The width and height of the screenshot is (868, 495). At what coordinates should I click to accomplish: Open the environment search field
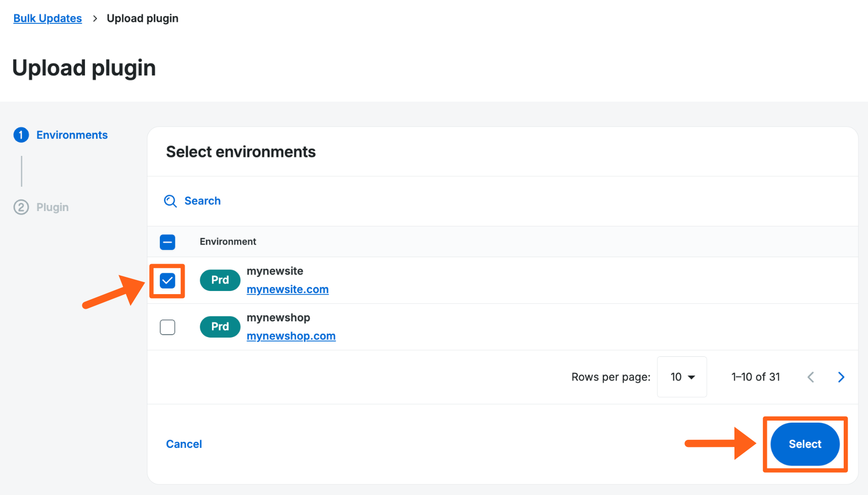(x=202, y=201)
